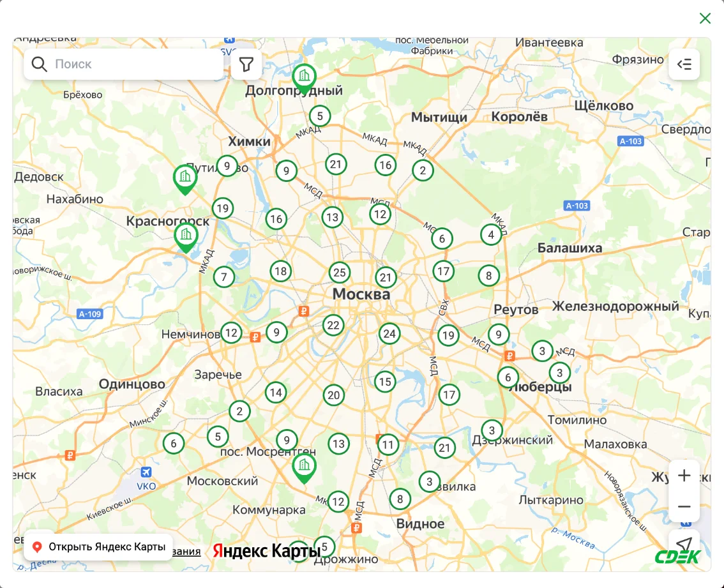Click the search field labeled Поиск
Screen dimensions: 724x588
click(x=124, y=64)
